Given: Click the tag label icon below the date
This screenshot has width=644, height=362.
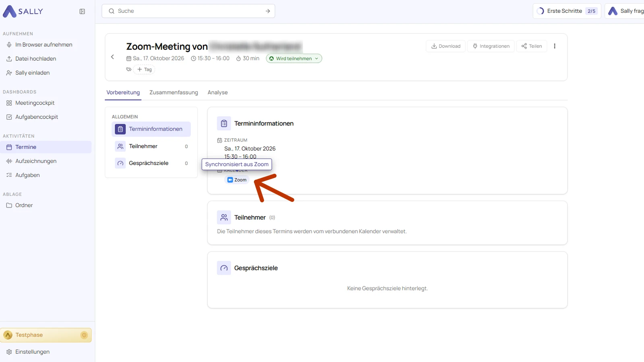Looking at the screenshot, I should tap(129, 70).
